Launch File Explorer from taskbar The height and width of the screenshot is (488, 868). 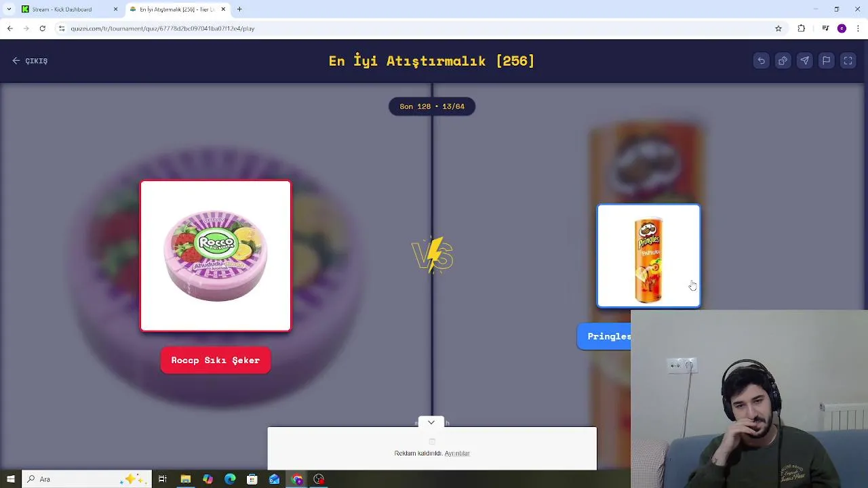click(x=185, y=479)
